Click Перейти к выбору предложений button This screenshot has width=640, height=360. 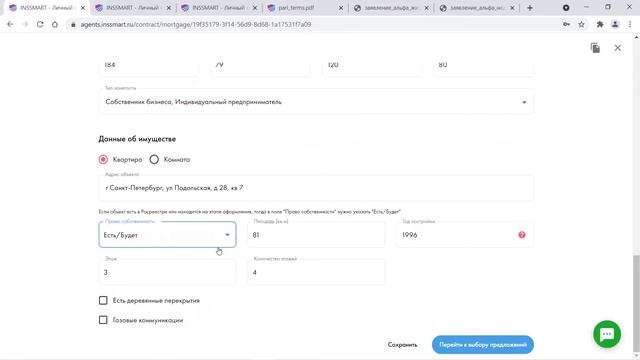pyautogui.click(x=483, y=345)
